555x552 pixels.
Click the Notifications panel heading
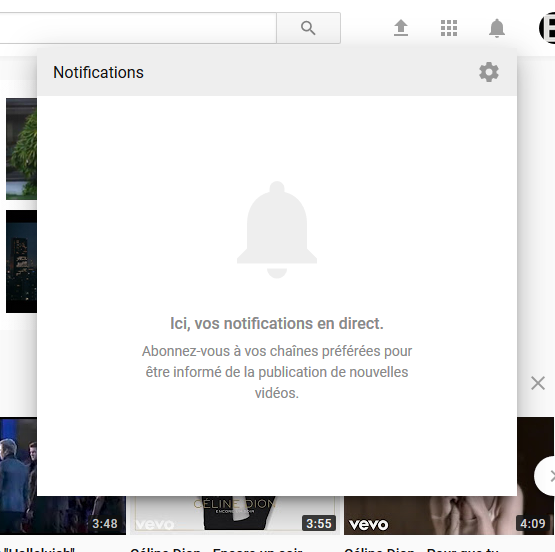(x=98, y=72)
